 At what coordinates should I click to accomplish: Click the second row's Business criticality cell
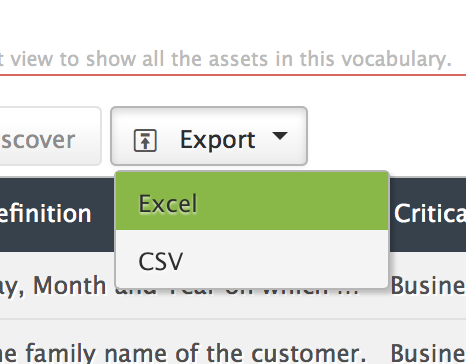428,354
